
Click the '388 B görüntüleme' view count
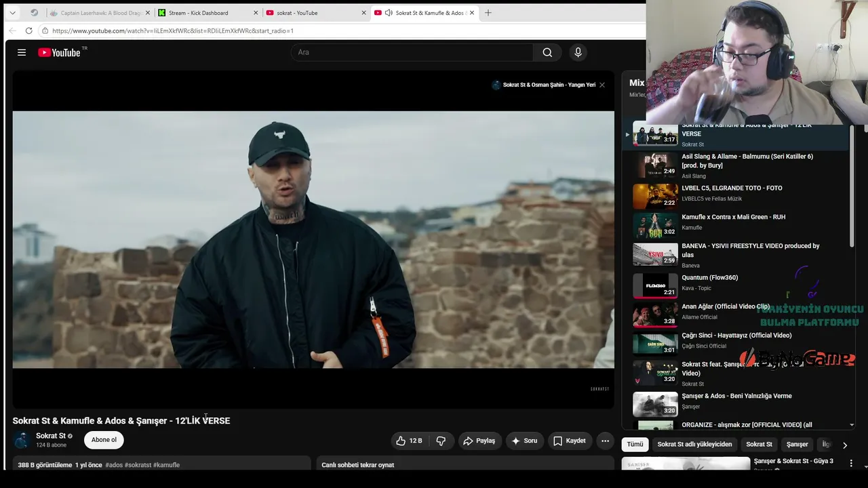tap(45, 465)
